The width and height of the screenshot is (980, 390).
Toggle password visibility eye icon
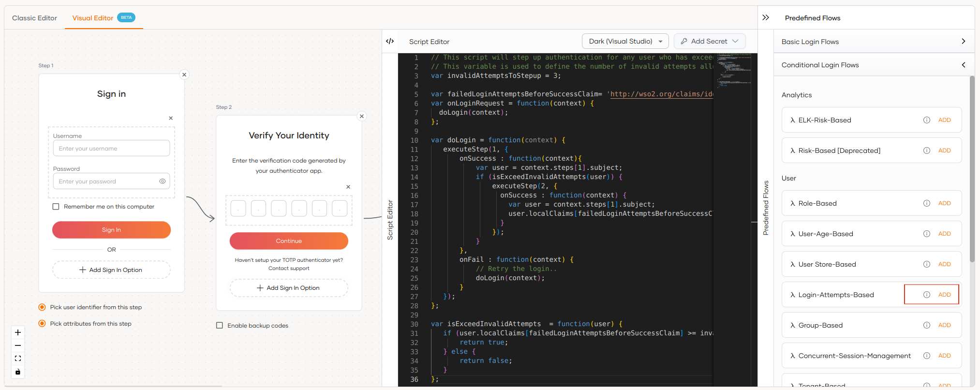pos(163,181)
